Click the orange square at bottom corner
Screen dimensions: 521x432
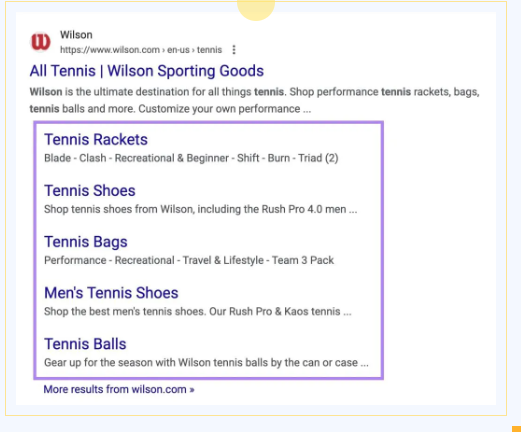(x=517, y=429)
